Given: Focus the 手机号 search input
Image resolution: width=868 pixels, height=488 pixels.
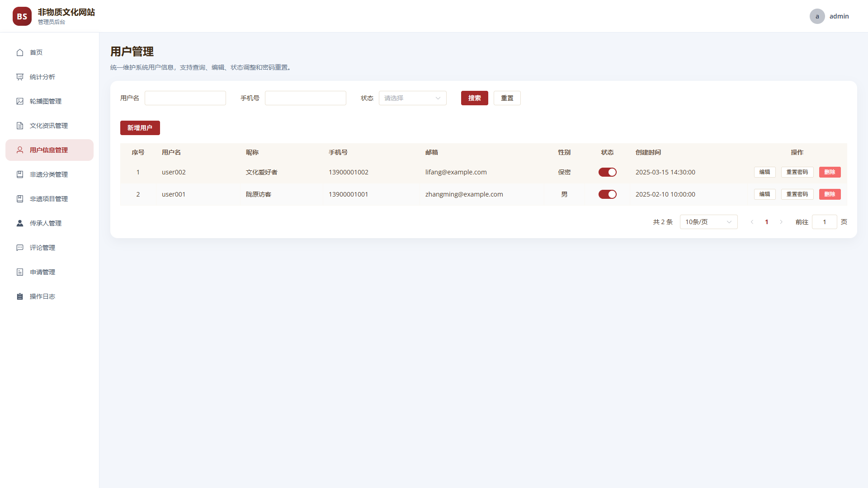Looking at the screenshot, I should point(306,98).
